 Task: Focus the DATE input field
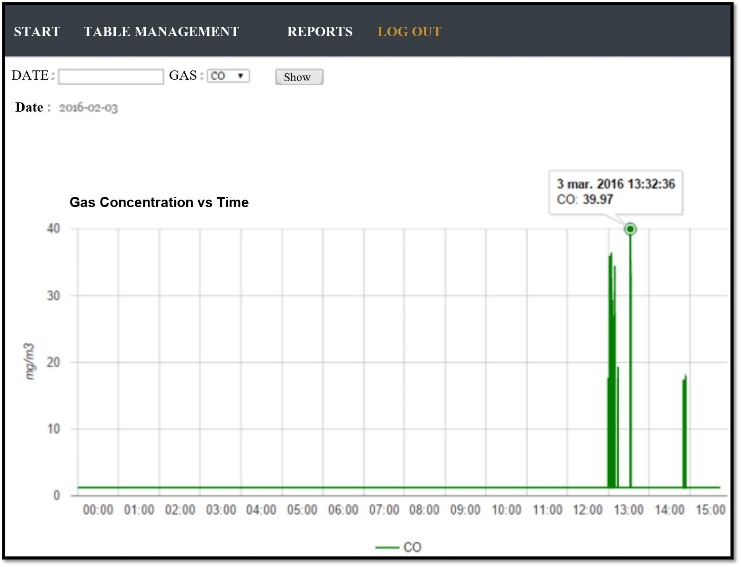coord(111,76)
